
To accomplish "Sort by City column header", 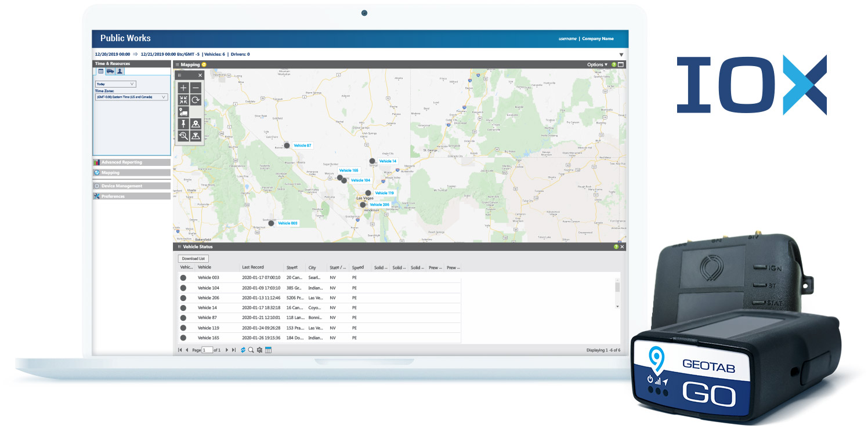I will pos(312,268).
